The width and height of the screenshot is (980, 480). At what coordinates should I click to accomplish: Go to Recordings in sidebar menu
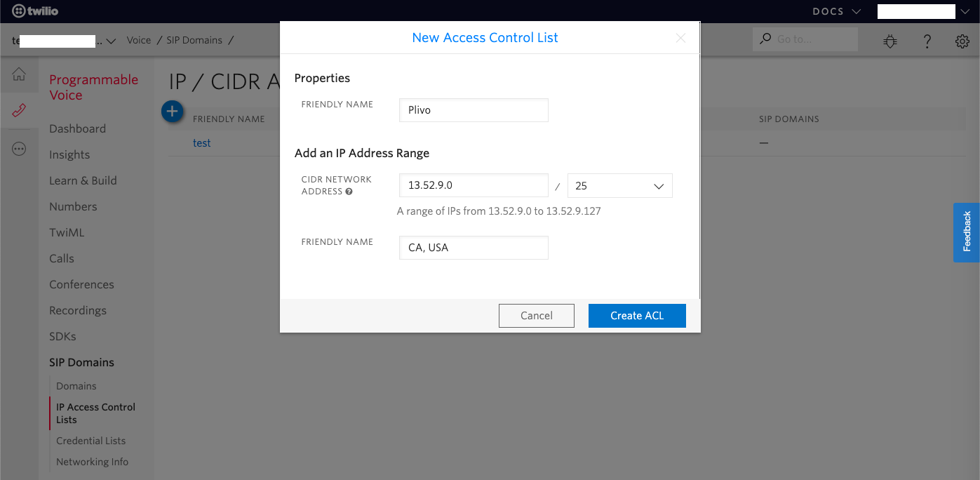pyautogui.click(x=78, y=310)
